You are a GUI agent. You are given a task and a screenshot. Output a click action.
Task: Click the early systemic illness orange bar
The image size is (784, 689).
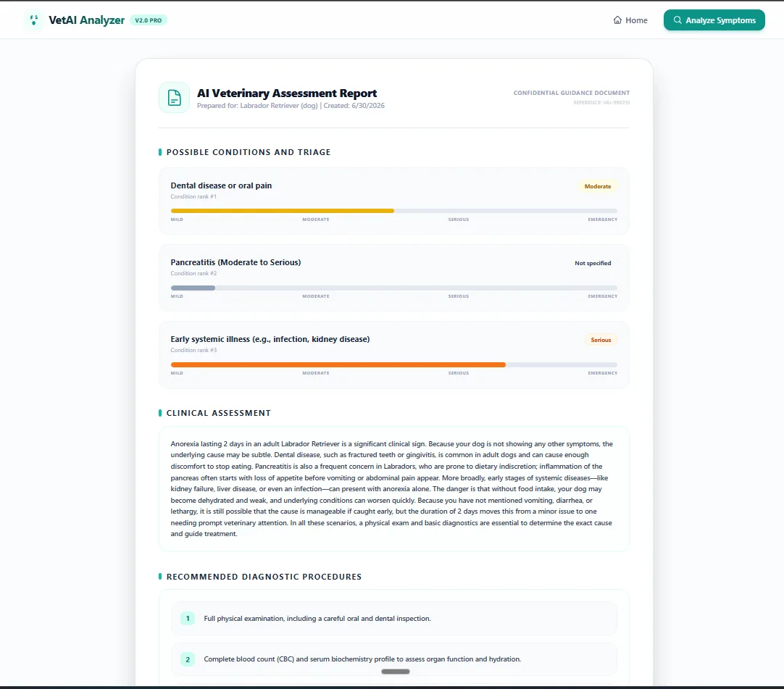tap(338, 365)
